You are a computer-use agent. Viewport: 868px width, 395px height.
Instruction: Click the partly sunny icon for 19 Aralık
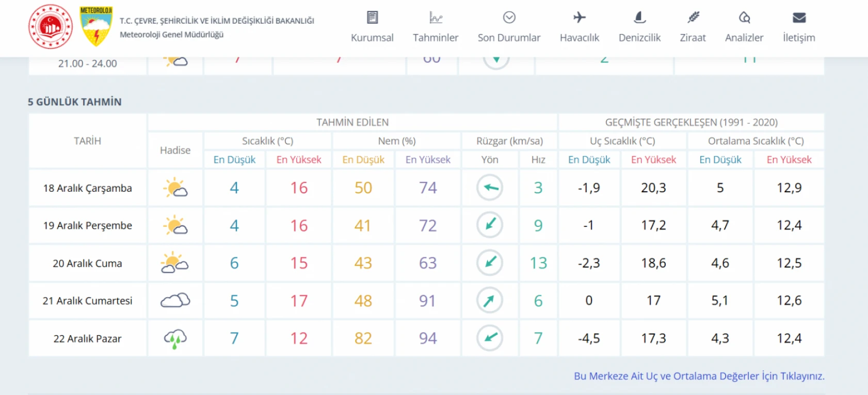pos(175,225)
